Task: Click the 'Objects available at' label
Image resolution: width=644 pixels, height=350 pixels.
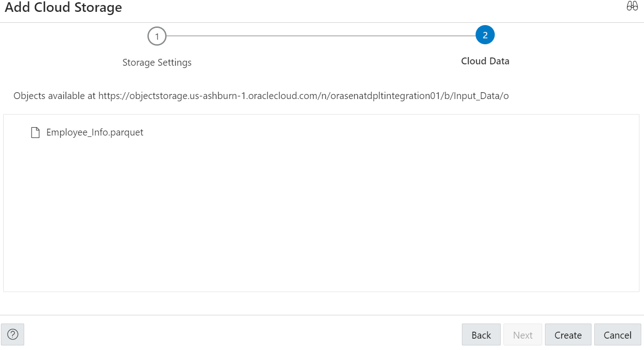Action: pyautogui.click(x=55, y=96)
